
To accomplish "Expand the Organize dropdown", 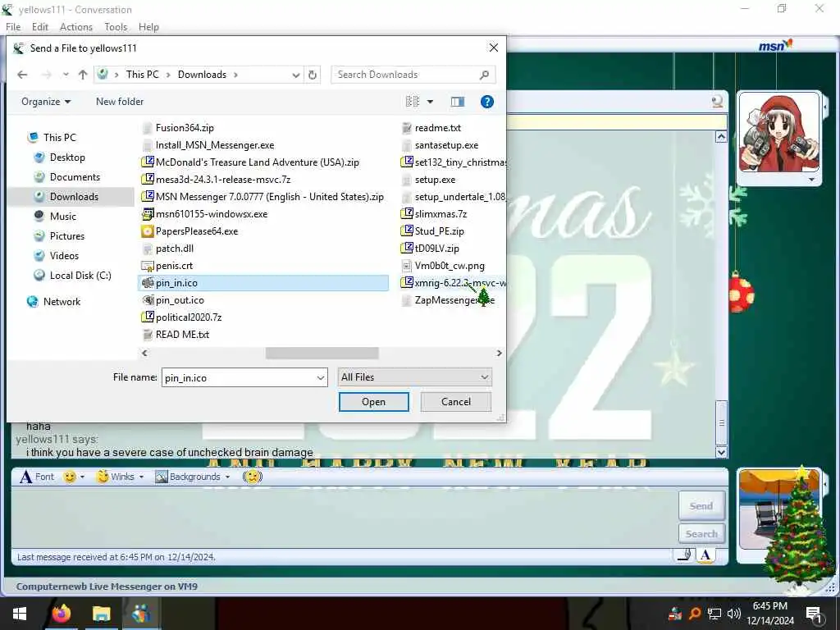I will tap(46, 102).
